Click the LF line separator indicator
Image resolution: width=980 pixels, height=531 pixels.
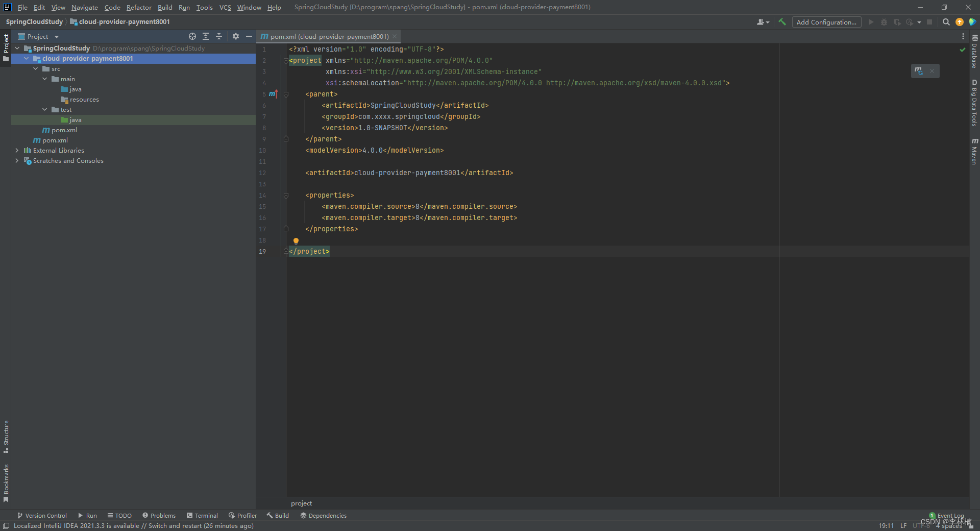click(x=903, y=525)
